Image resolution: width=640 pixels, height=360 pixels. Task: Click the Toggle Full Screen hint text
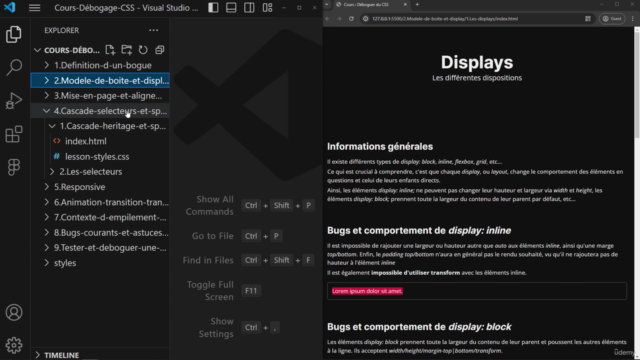210,291
